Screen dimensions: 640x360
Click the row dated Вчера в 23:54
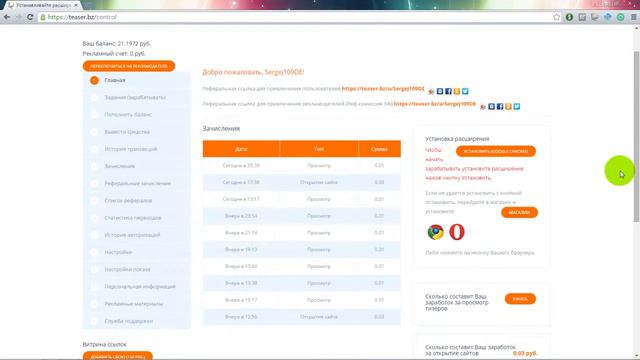coord(302,216)
